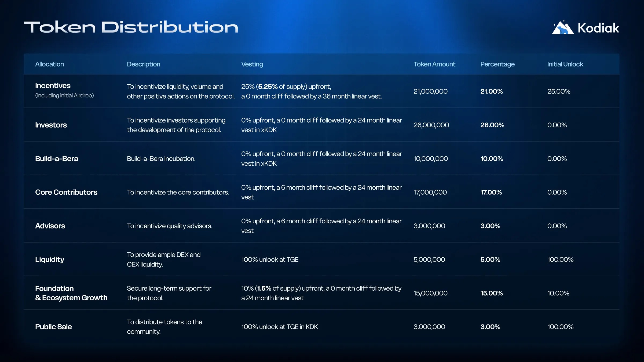The width and height of the screenshot is (644, 362).
Task: Select the Allocation column header
Action: [x=49, y=64]
